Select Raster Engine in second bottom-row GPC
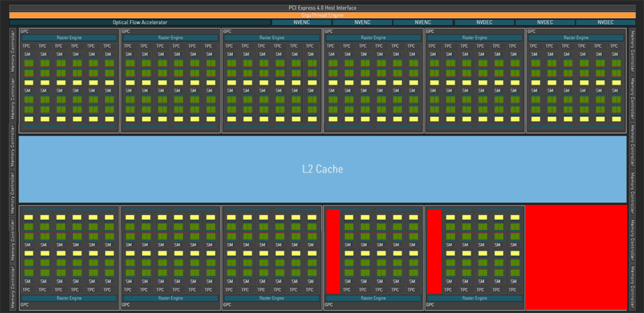 [171, 298]
